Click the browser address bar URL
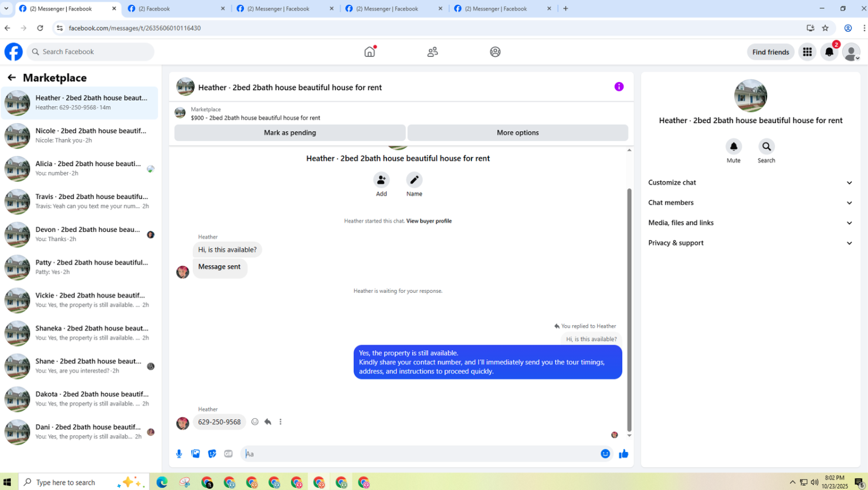Image resolution: width=868 pixels, height=490 pixels. coord(135,28)
